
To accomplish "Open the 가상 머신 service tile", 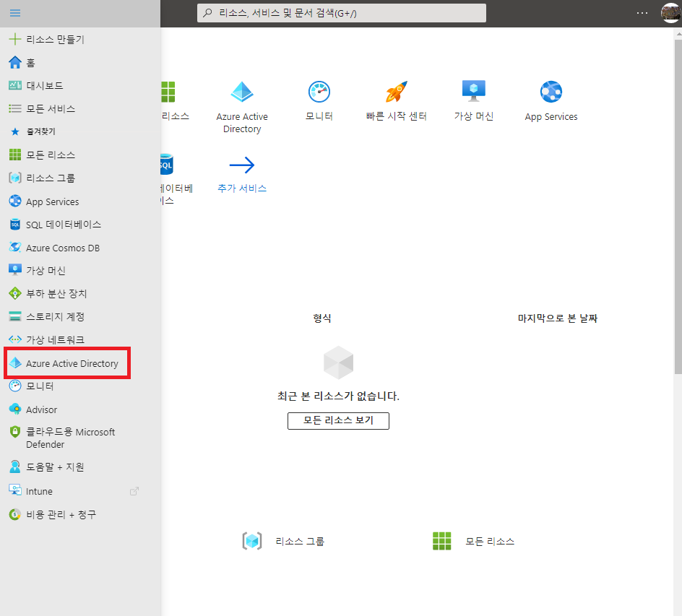I will [474, 101].
